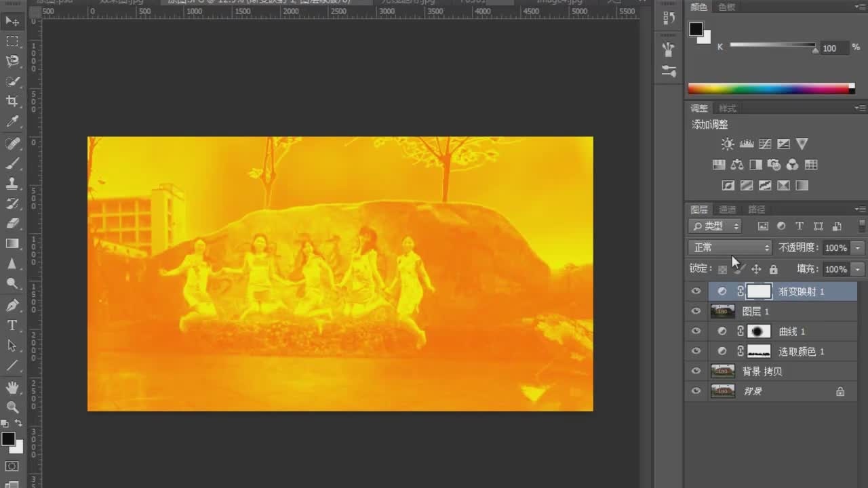The height and width of the screenshot is (488, 868).
Task: Add an Exposure adjustment
Action: click(x=783, y=144)
